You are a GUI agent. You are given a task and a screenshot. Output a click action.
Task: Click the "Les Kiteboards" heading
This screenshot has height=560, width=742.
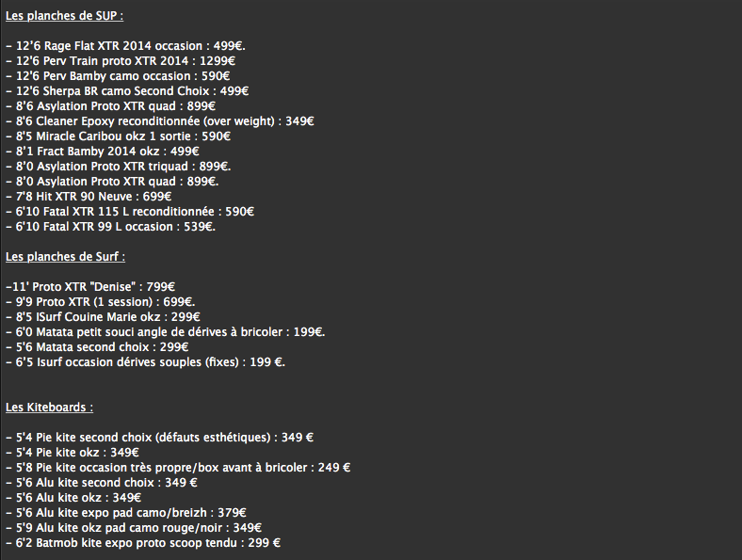pos(49,408)
